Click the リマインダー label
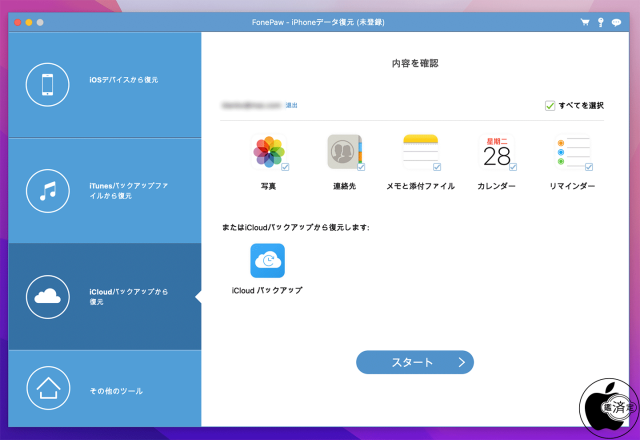The image size is (640, 440). point(572,186)
